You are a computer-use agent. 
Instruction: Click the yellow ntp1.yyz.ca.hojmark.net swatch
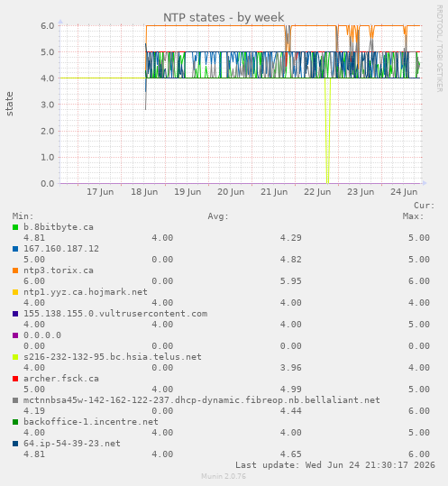[15, 292]
